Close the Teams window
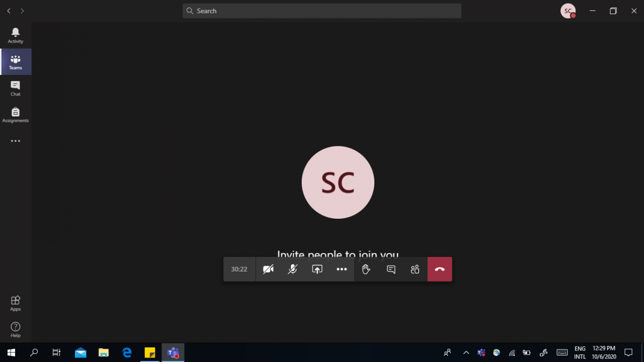The height and width of the screenshot is (362, 644). pyautogui.click(x=634, y=11)
